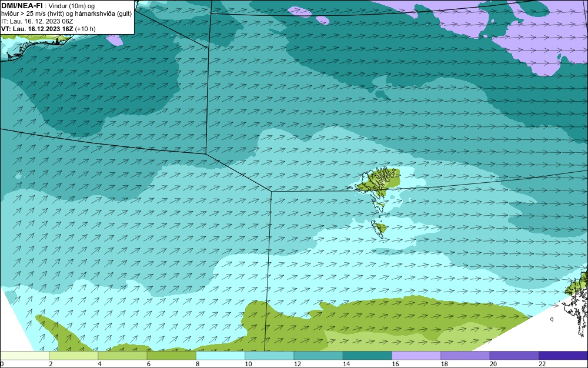Click the 2–4 light green legend swatch

click(x=73, y=355)
